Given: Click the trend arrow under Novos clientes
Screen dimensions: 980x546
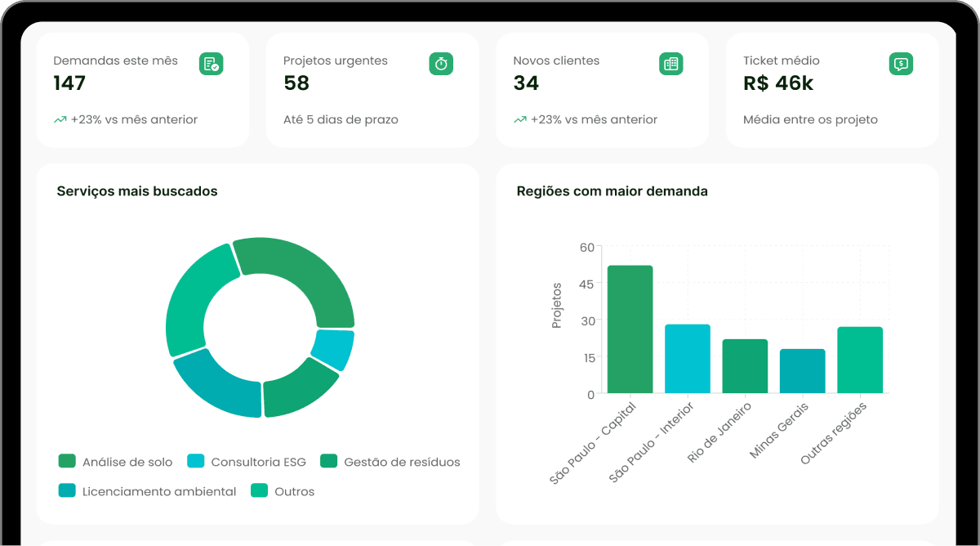Looking at the screenshot, I should tap(519, 120).
